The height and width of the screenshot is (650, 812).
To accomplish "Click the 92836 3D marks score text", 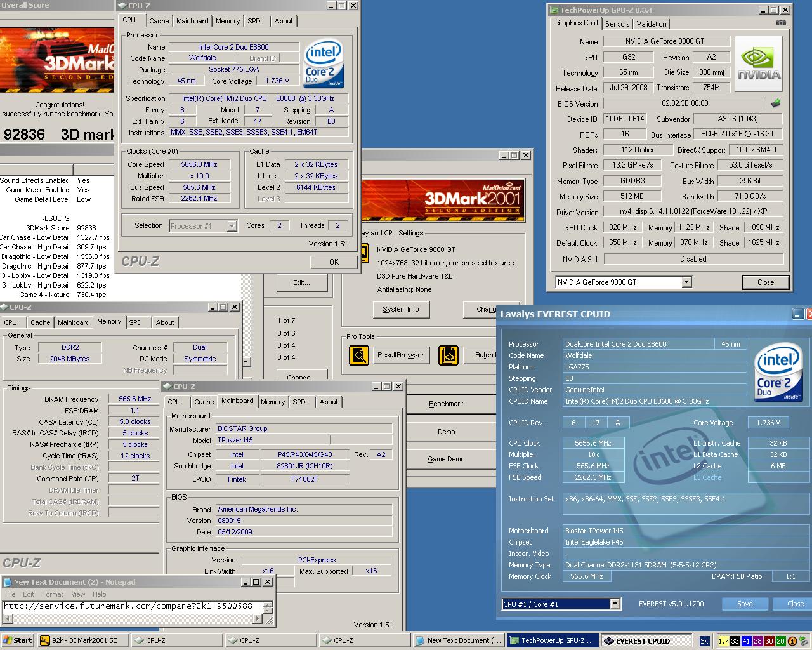I will coord(59,135).
